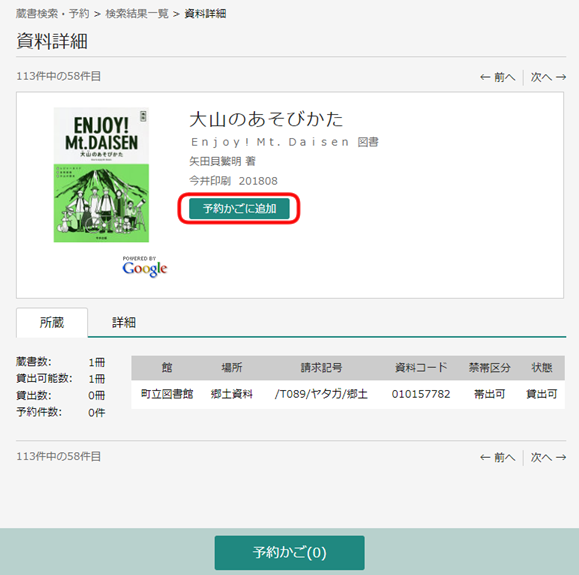Click the subtitle Enjoy! Mt. Daisen 図書
This screenshot has height=575, width=579.
coord(284,142)
